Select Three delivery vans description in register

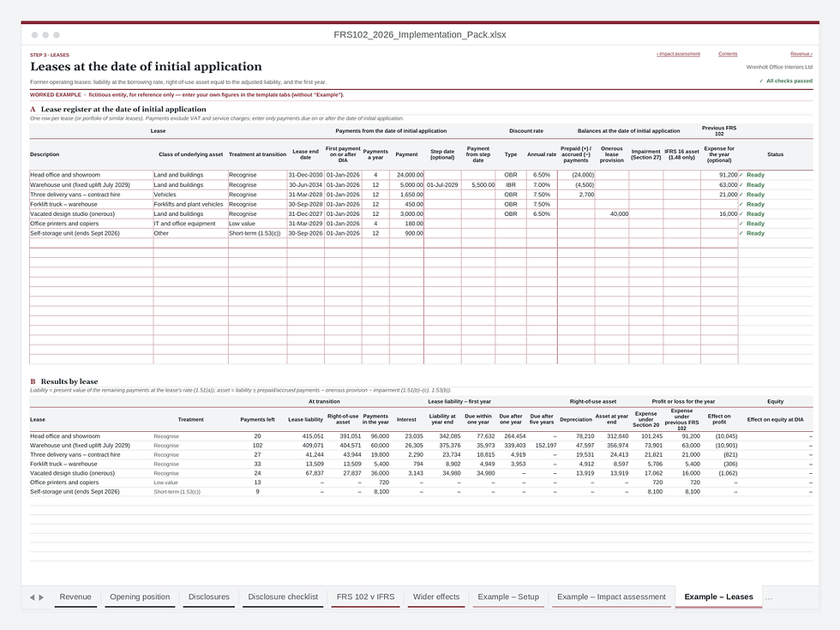91,195
